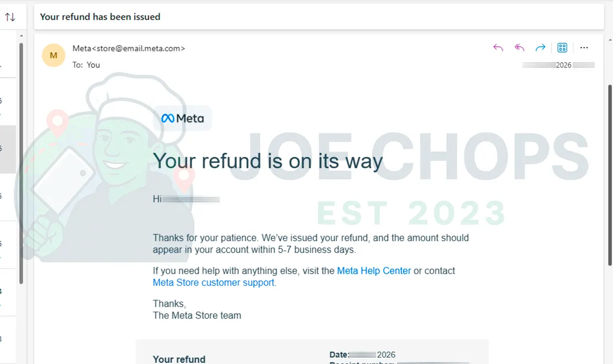613x364 pixels.
Task: Click the email body vertical scrollbar
Action: click(610, 165)
